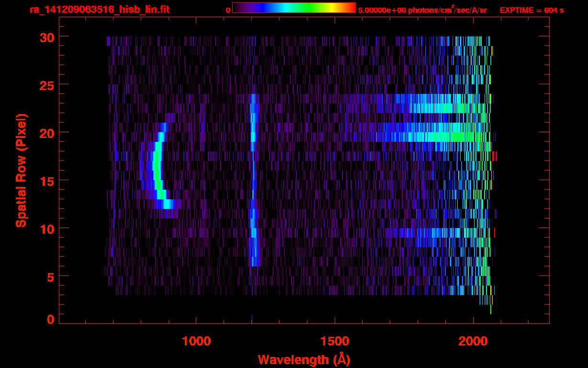This screenshot has width=588, height=368.
Task: Click the Wavelength (Å) axis title
Action: click(304, 359)
